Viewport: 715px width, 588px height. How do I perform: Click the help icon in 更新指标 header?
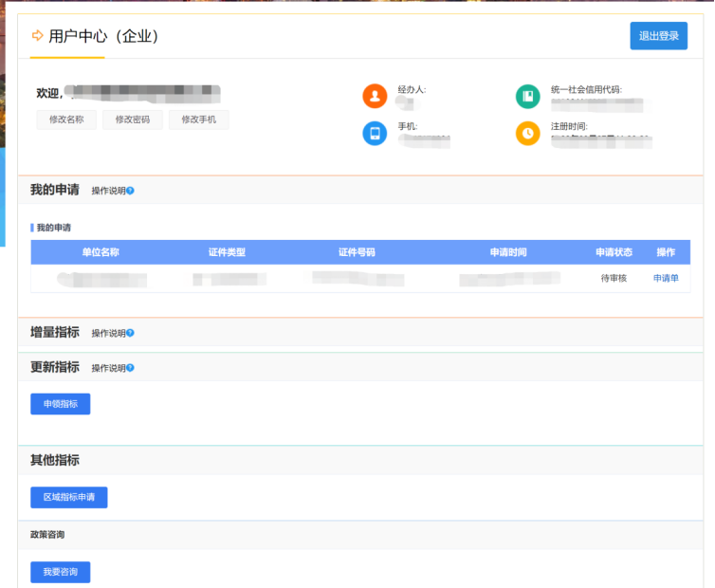coord(130,368)
